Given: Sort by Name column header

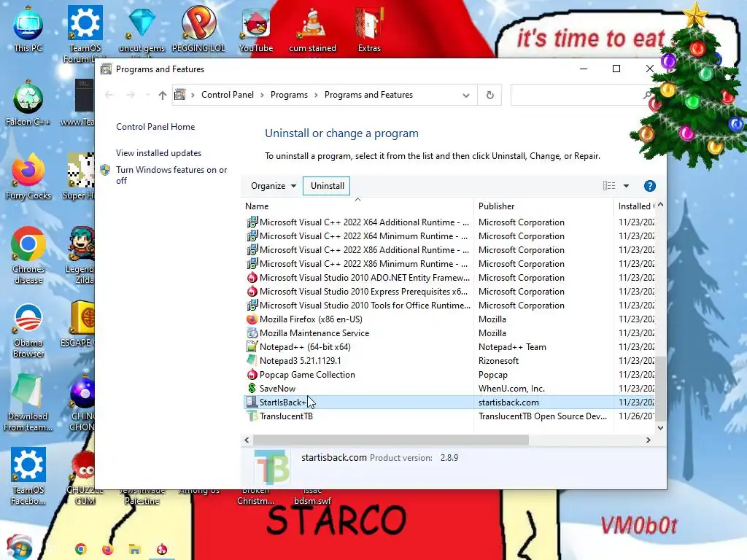Looking at the screenshot, I should click(357, 206).
